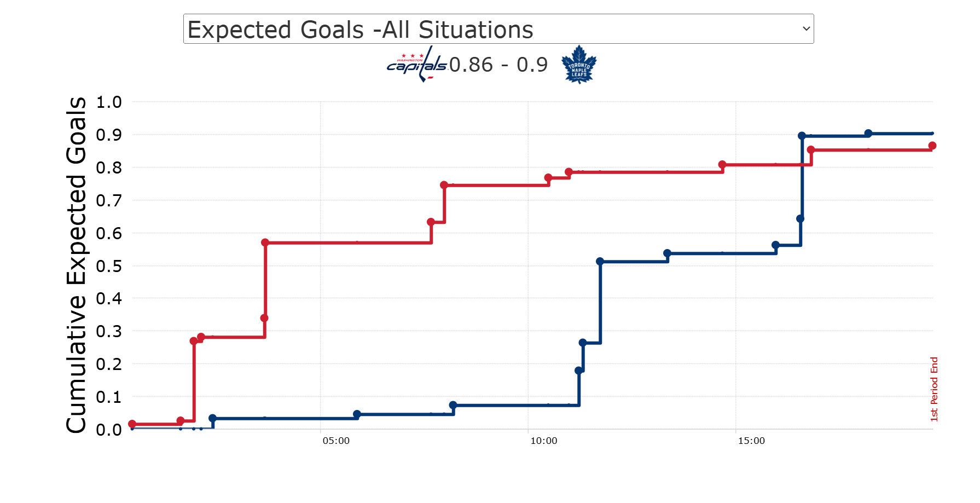Select the blue point near 0.64
The image size is (980, 503).
(800, 219)
